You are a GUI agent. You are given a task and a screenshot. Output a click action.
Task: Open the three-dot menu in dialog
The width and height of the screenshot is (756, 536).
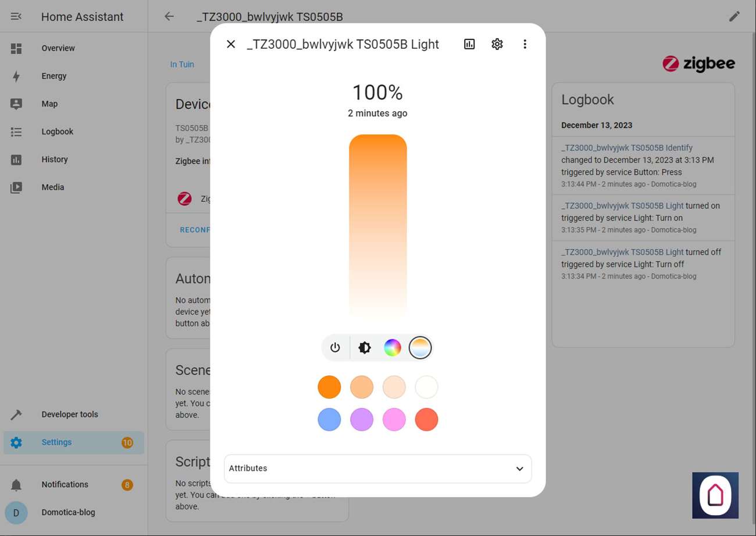pyautogui.click(x=525, y=44)
